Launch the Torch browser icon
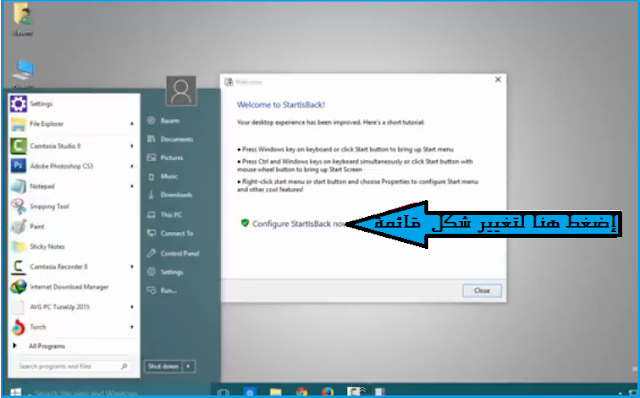Viewport: 640px width, 398px height. 19,327
